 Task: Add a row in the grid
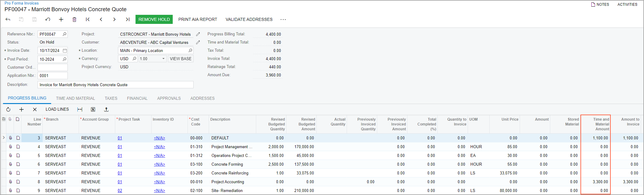21,109
